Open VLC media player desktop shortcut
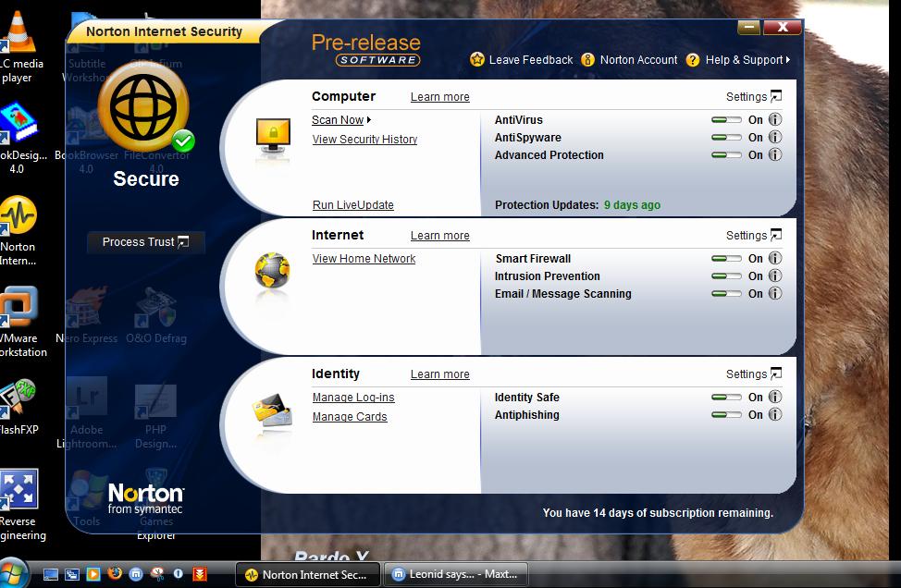Screen dimensions: 901x588 pyautogui.click(x=19, y=47)
